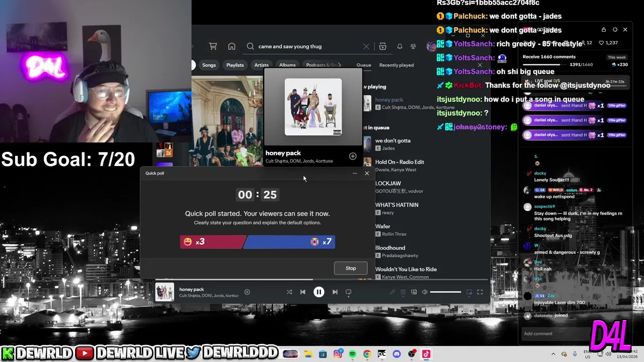This screenshot has height=362, width=644.
Task: Toggle repeat in Spotify player
Action: click(x=348, y=292)
